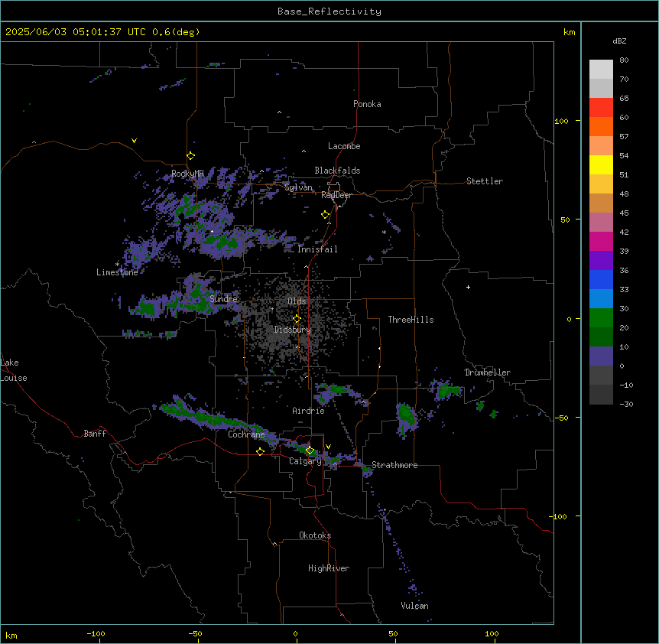This screenshot has height=644, width=659.
Task: Select the yellow diamond marker between Olds and Didsbury
Action: 297,319
